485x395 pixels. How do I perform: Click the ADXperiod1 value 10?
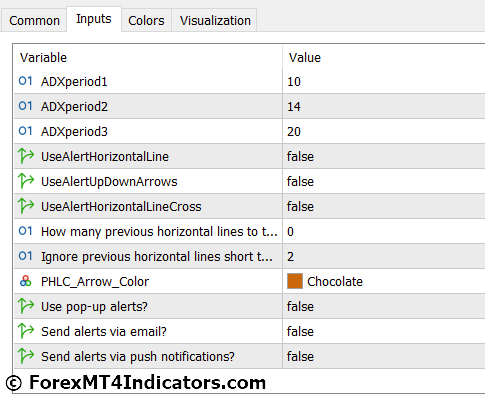coord(294,82)
